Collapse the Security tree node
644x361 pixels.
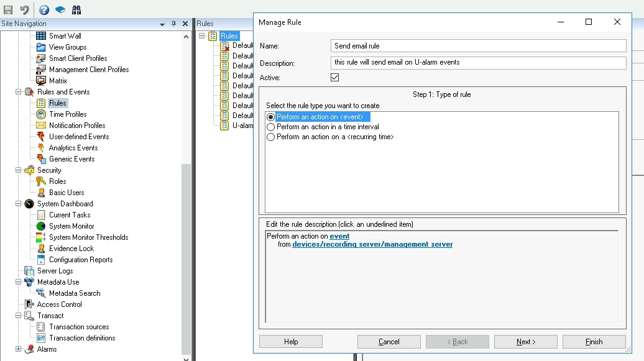[19, 170]
